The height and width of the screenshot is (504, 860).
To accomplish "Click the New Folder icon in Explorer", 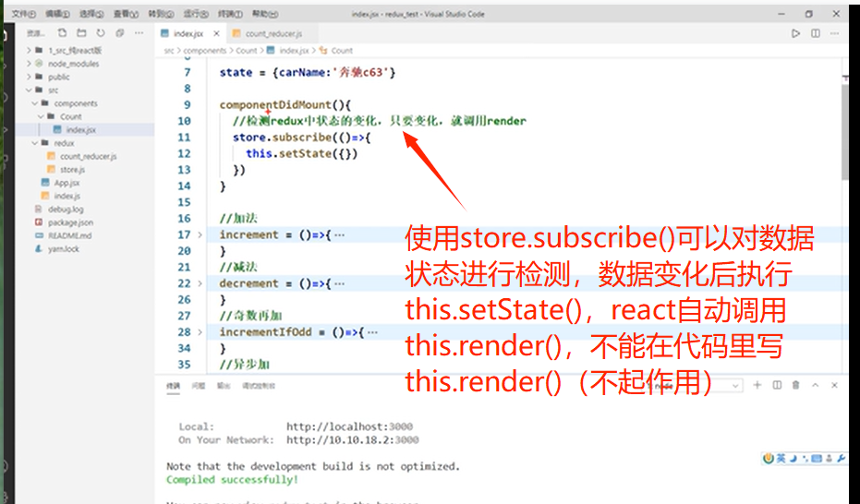I will 81,33.
